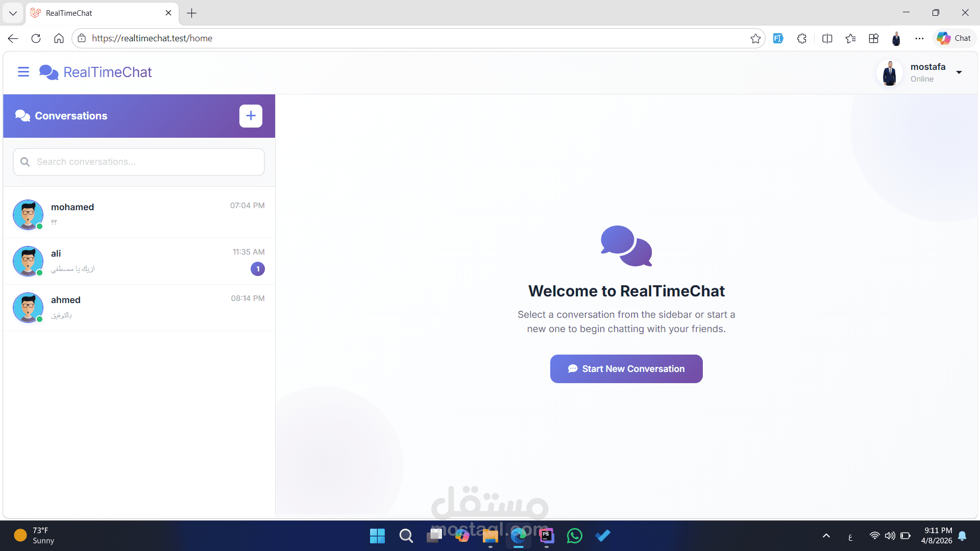Expand the mostafa profile dropdown arrow

point(960,72)
